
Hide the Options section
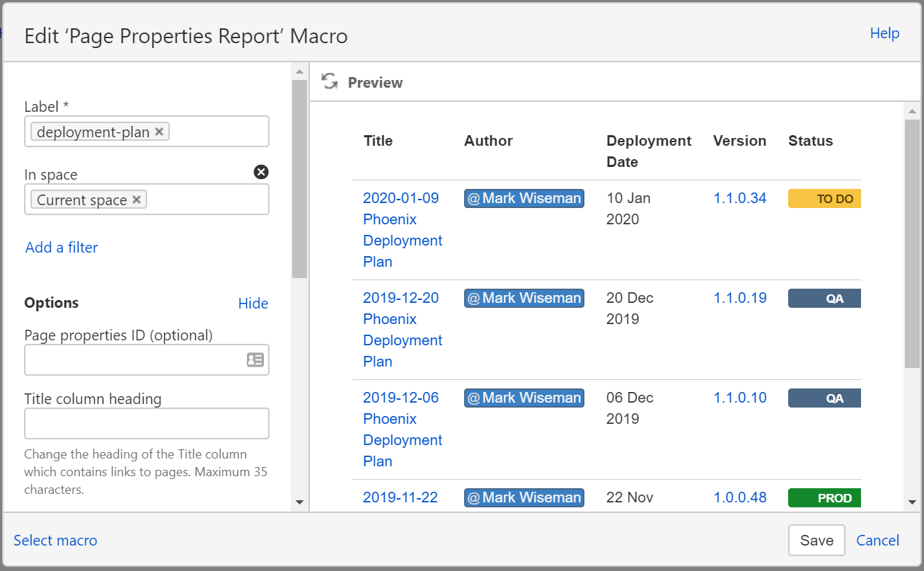click(253, 303)
